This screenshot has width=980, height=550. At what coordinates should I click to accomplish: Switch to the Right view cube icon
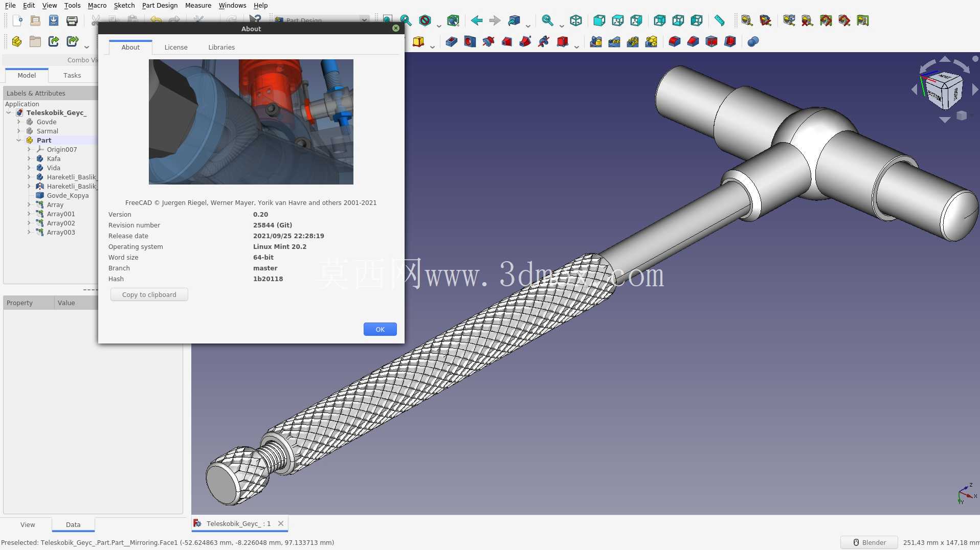click(636, 20)
